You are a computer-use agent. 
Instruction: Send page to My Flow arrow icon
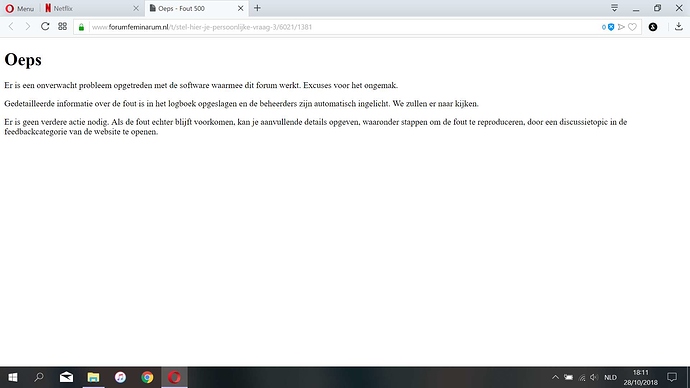click(x=621, y=27)
